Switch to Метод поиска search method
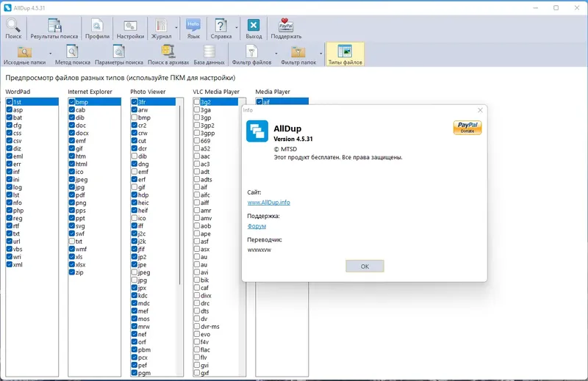The width and height of the screenshot is (588, 381). pyautogui.click(x=72, y=55)
